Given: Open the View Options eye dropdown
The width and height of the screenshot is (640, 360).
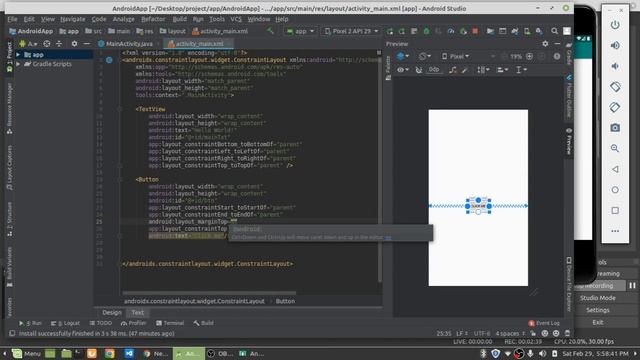Looking at the screenshot, I should (x=403, y=70).
